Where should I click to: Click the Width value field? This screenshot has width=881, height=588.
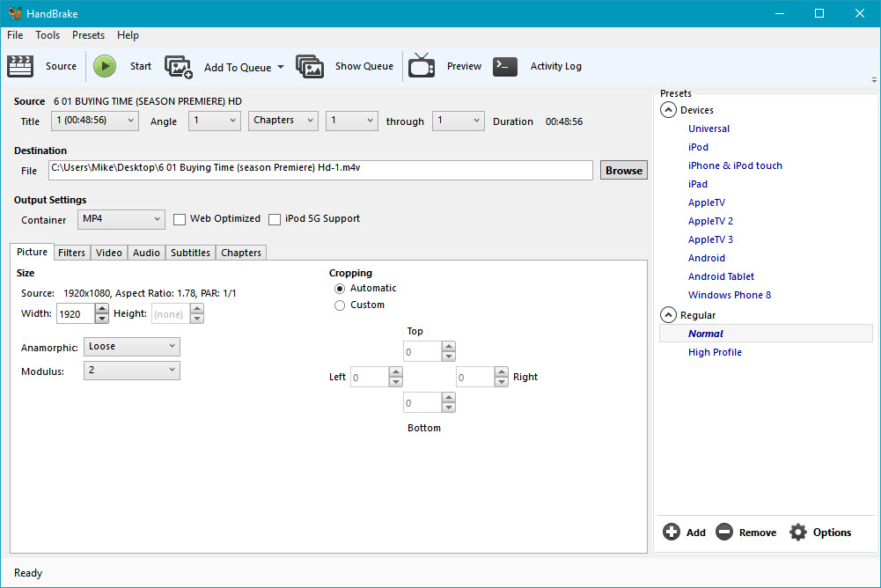tap(76, 313)
